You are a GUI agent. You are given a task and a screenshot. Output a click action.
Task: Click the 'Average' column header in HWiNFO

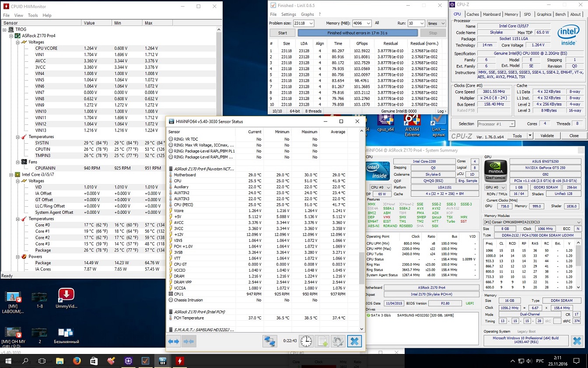pyautogui.click(x=339, y=132)
